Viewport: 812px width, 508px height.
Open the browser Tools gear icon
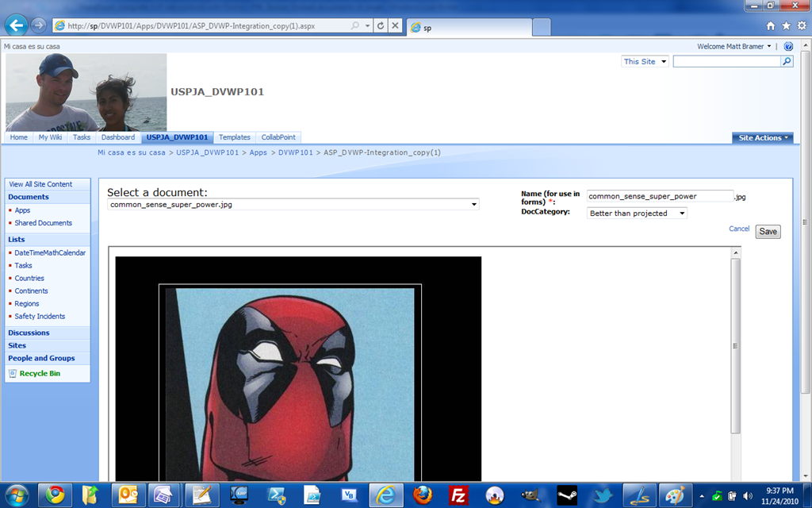tap(802, 26)
